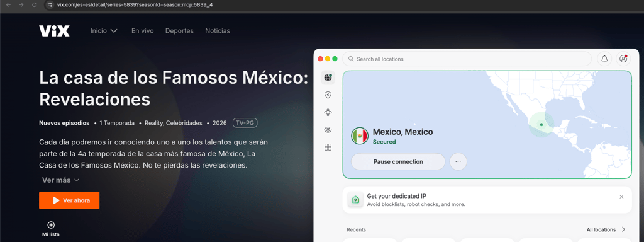Click the green server location dot on map
The width and height of the screenshot is (644, 242).
pyautogui.click(x=541, y=124)
